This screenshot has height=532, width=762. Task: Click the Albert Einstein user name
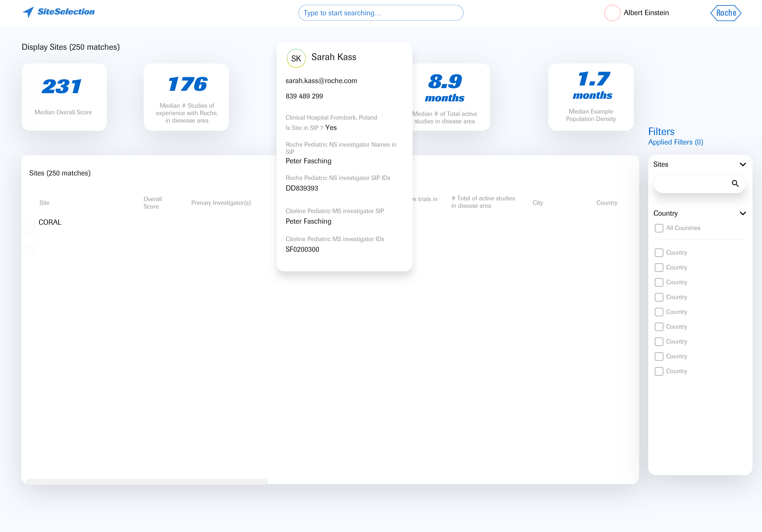[x=646, y=13]
